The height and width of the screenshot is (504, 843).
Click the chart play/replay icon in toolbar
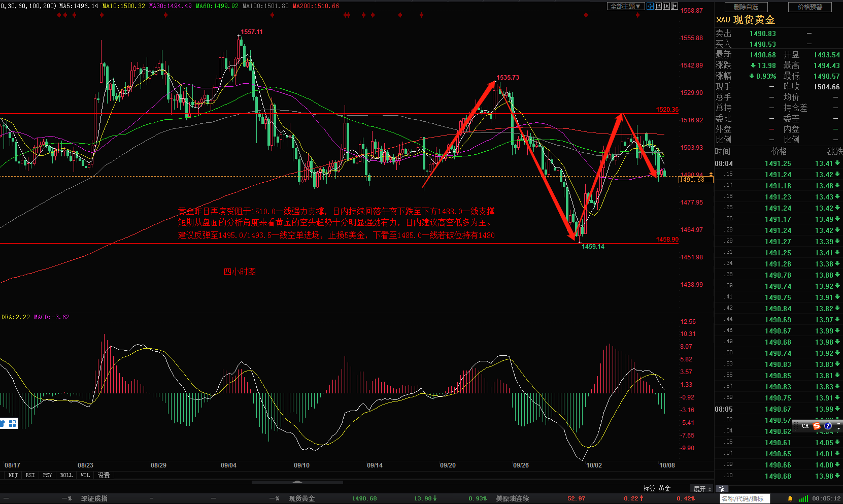[x=666, y=6]
